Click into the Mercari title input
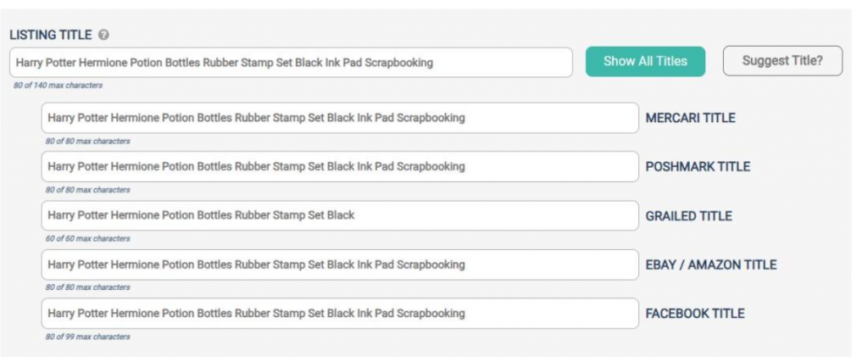This screenshot has height=362, width=868. tap(340, 118)
